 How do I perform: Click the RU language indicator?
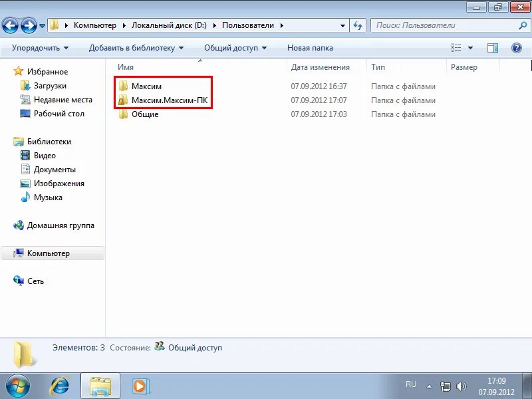[410, 384]
